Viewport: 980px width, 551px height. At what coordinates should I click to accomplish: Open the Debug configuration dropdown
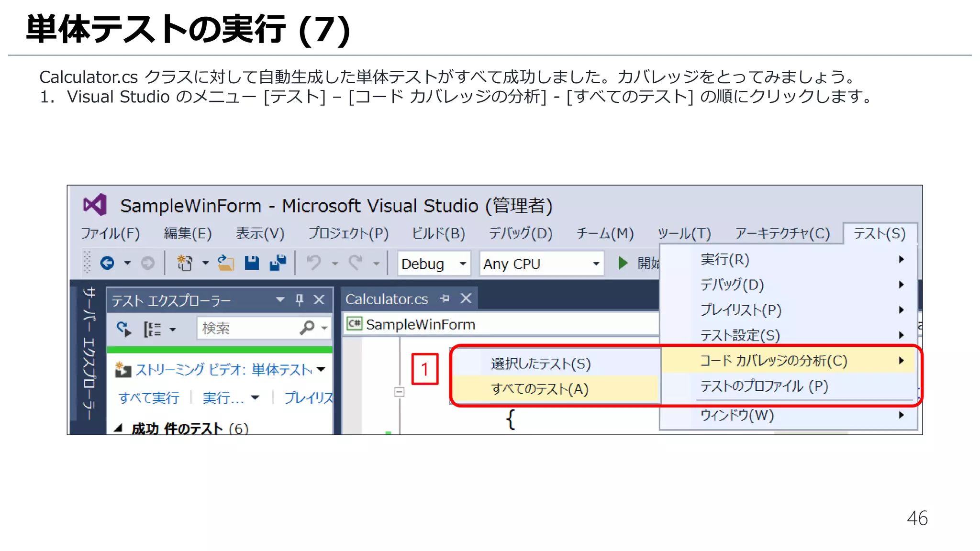[462, 264]
